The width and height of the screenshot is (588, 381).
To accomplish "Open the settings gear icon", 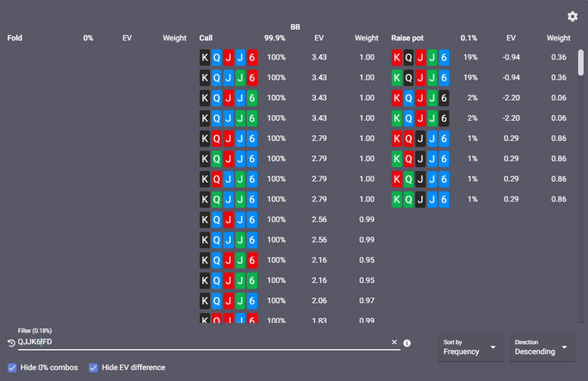I will [x=572, y=16].
